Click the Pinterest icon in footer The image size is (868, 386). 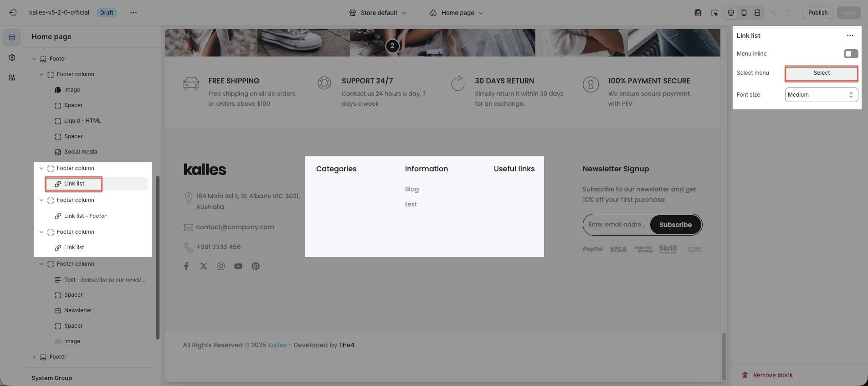(256, 266)
